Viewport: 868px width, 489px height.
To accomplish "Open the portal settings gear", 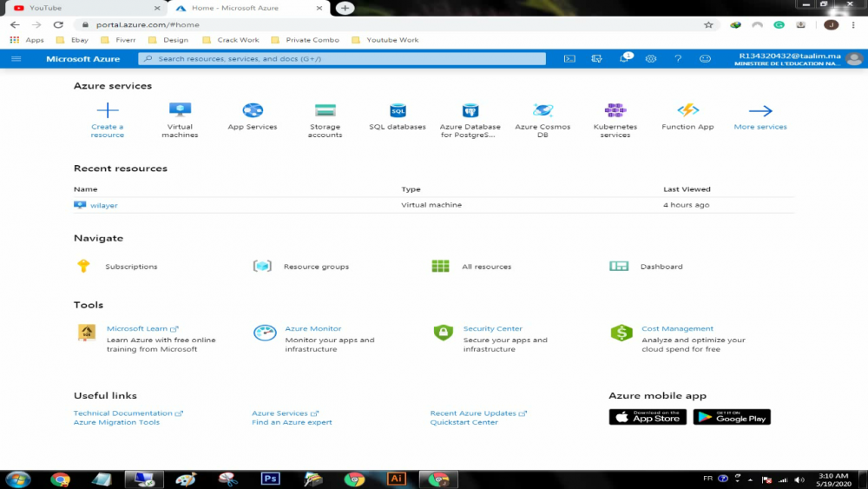I will 651,59.
